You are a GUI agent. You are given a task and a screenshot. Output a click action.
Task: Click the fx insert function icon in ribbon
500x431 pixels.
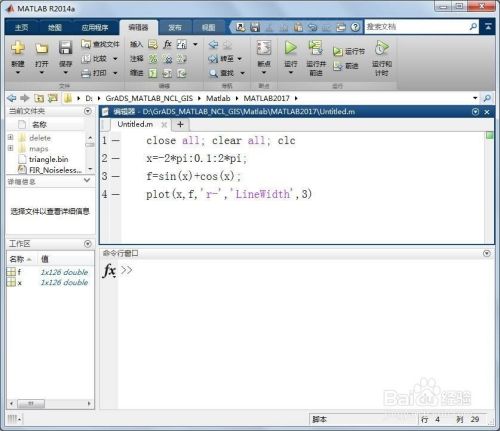[167, 44]
